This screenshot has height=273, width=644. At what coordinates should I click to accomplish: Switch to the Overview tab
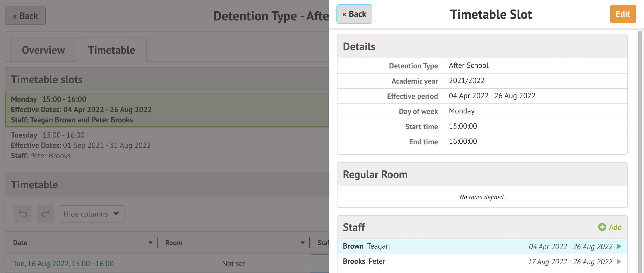(43, 50)
